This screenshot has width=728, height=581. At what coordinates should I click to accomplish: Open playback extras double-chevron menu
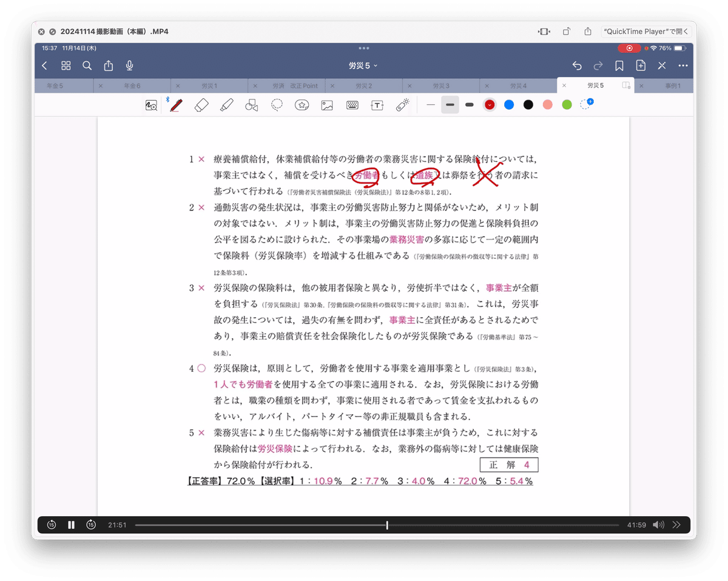(677, 525)
